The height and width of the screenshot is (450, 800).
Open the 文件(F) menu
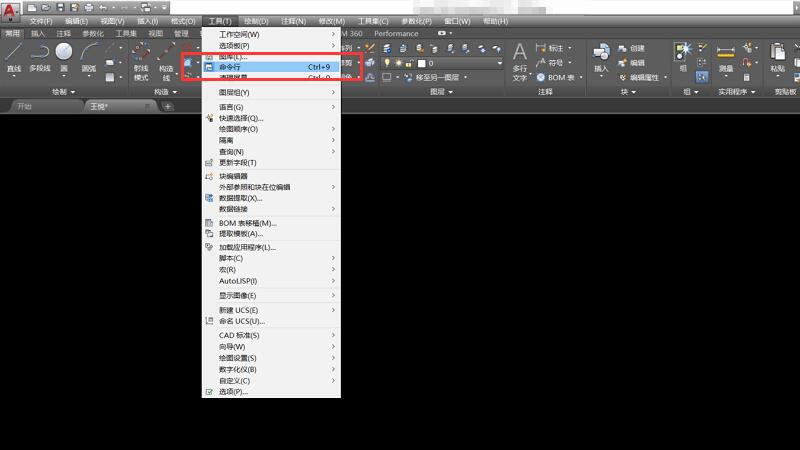tap(41, 21)
